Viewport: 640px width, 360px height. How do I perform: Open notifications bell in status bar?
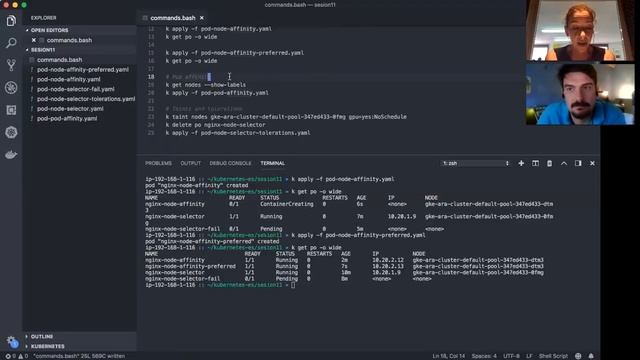(591, 356)
